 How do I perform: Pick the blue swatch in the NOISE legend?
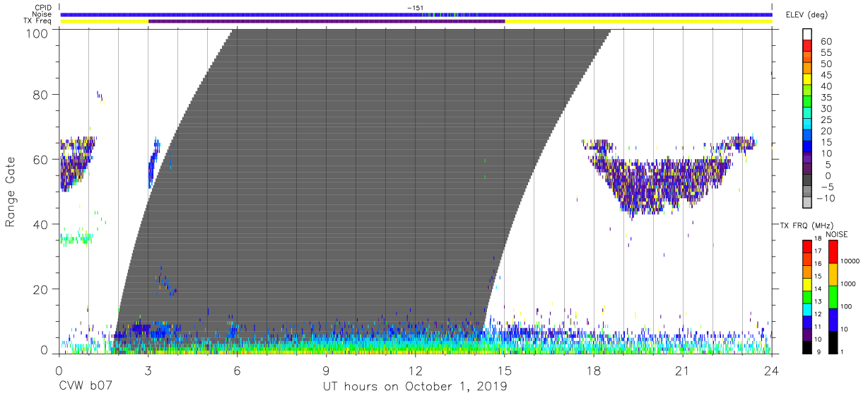[832, 320]
